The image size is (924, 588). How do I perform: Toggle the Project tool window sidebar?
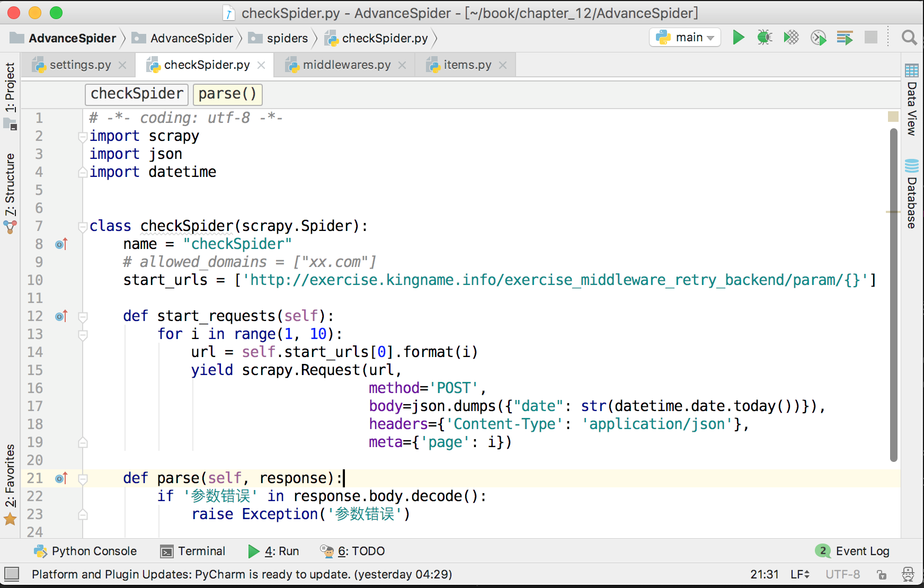[10, 87]
